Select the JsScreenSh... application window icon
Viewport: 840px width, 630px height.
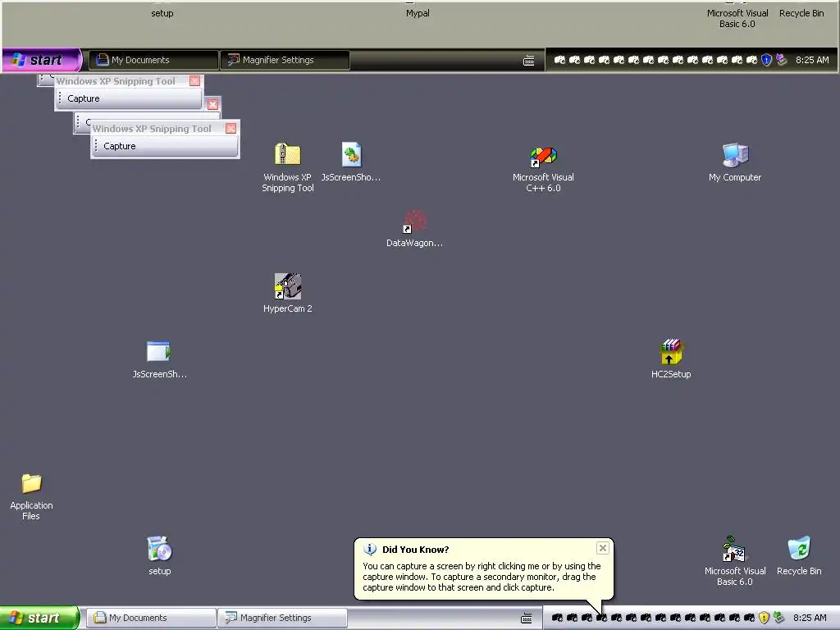[x=158, y=351]
